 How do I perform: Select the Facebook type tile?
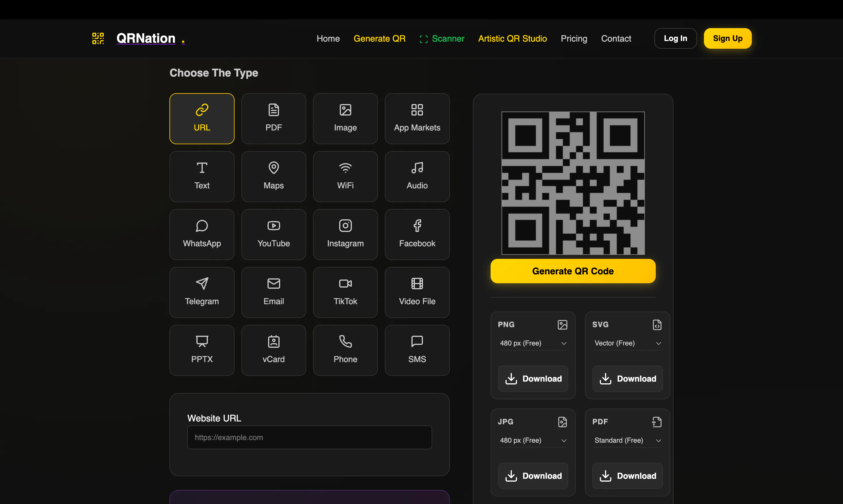417,234
